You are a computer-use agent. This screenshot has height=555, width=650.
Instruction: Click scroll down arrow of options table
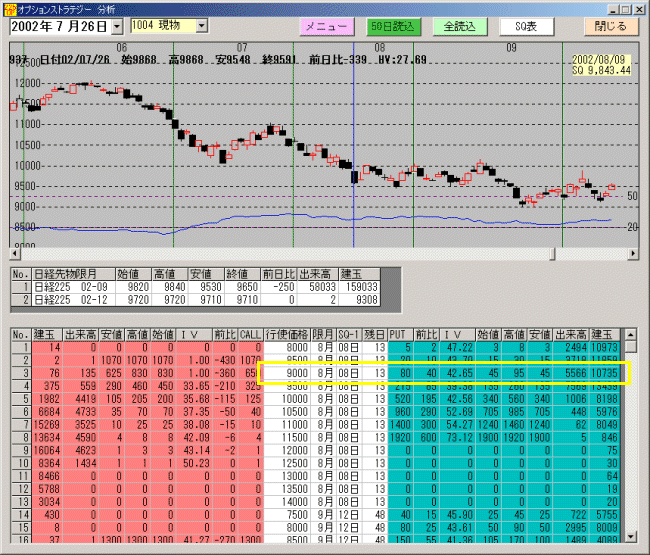tap(631, 537)
